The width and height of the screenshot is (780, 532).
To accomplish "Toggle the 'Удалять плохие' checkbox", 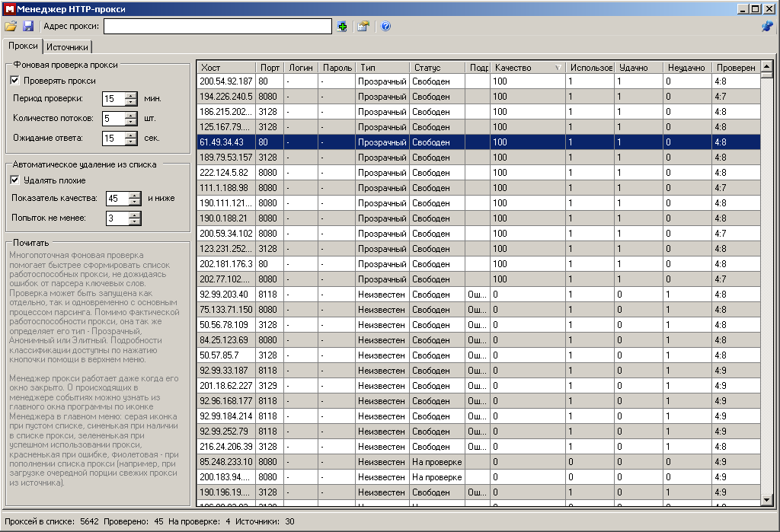I will 15,180.
